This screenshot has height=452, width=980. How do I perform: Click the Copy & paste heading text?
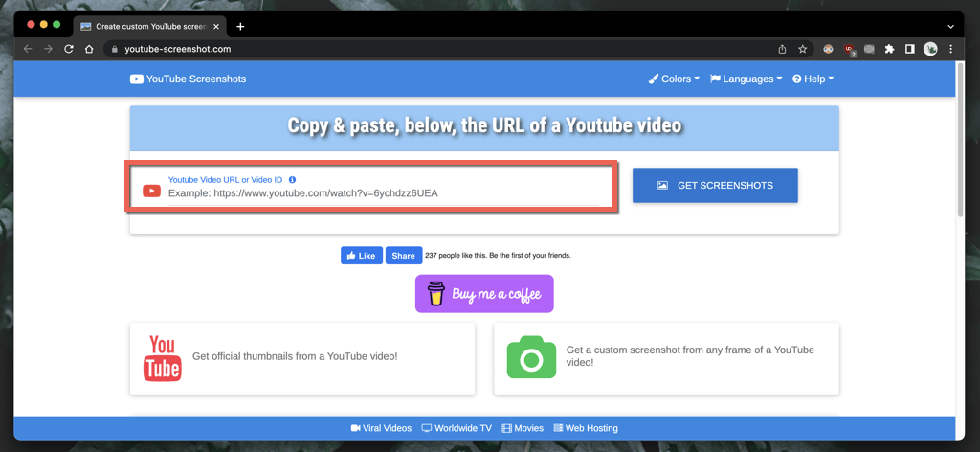click(484, 125)
